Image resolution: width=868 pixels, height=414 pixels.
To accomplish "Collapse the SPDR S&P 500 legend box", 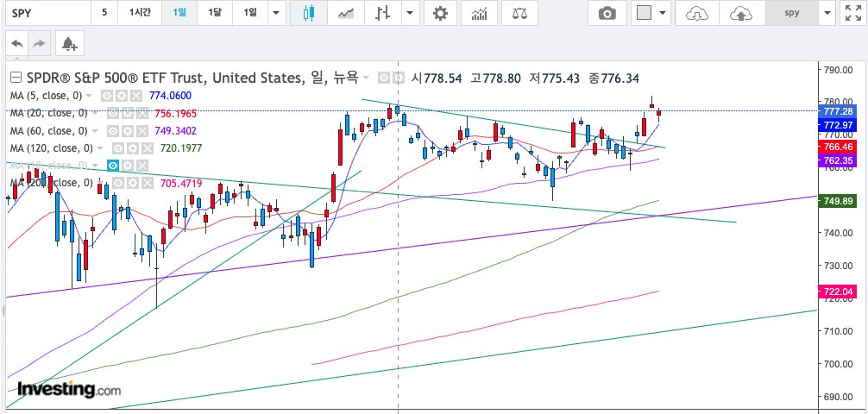I will pos(16,78).
